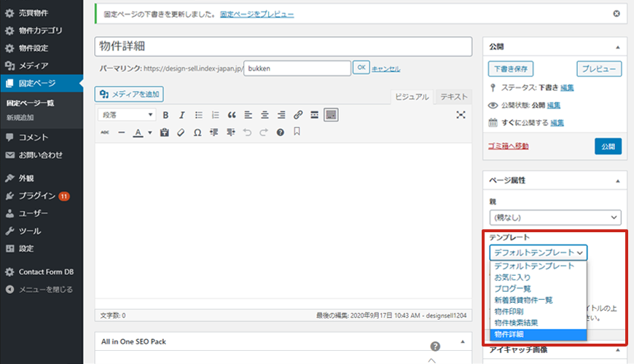Click the italic formatting icon
634x364 pixels.
point(181,115)
